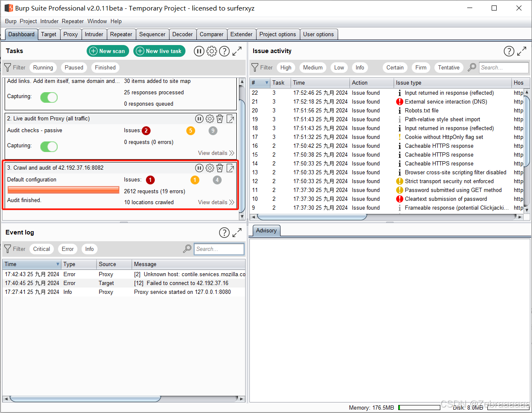The width and height of the screenshot is (532, 413).
Task: Switch to the Proxy tab
Action: coord(71,34)
